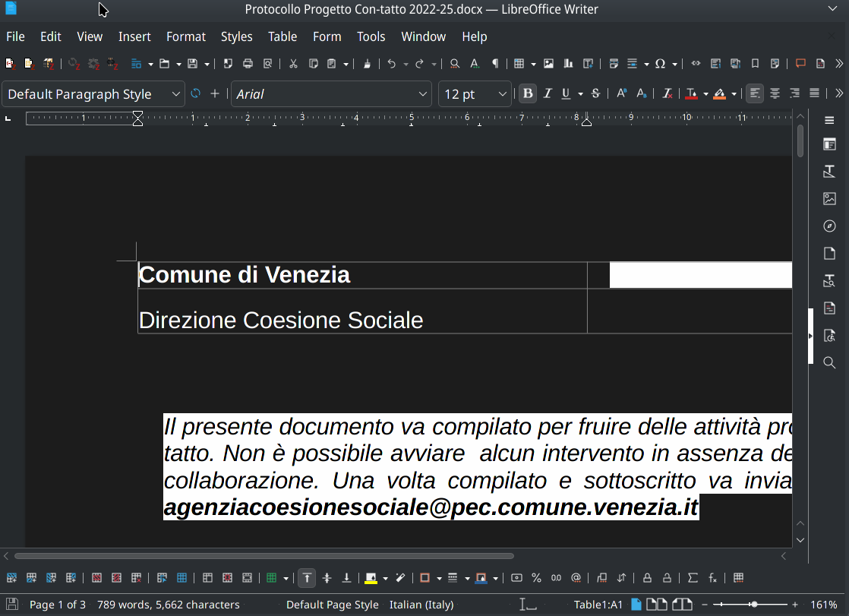Screen dimensions: 849x616
Task: Click Clone Formatting paintbrush icon
Action: click(367, 64)
